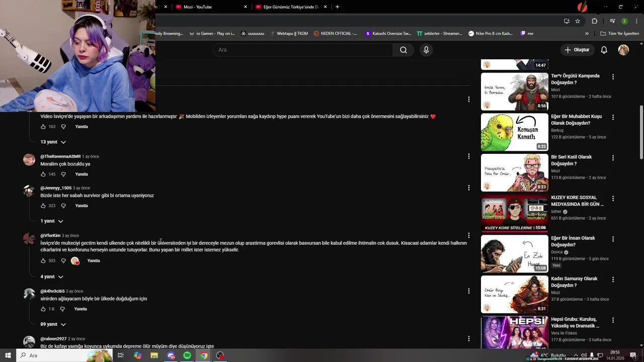Open the NEDEN OFFICIAL bookmark
Image resolution: width=644 pixels, height=362 pixels.
(x=335, y=34)
